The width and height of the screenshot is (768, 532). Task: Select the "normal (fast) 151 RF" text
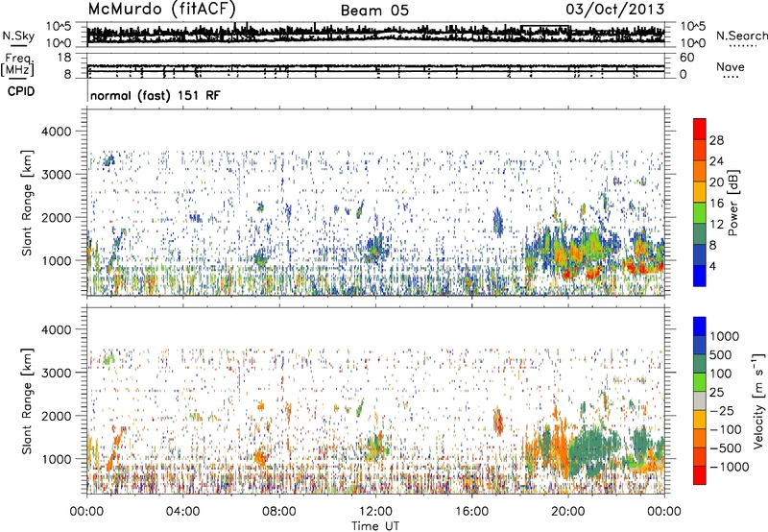156,95
